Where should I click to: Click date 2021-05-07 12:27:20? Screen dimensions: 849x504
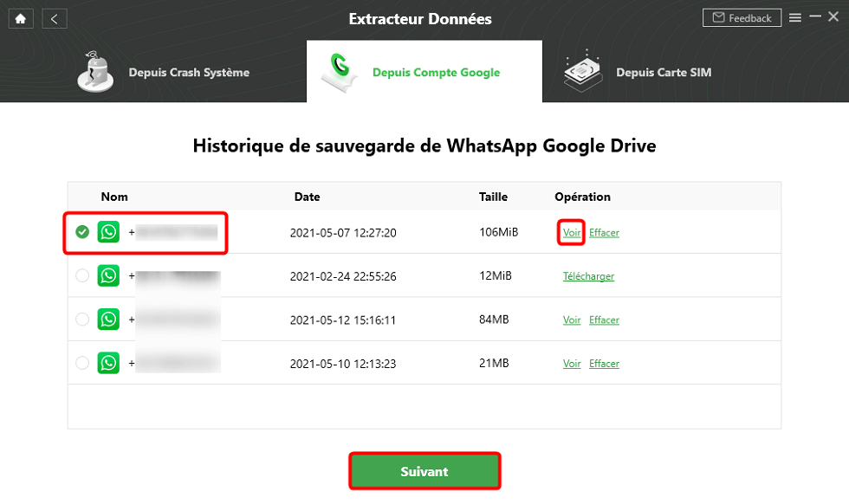[x=343, y=233]
